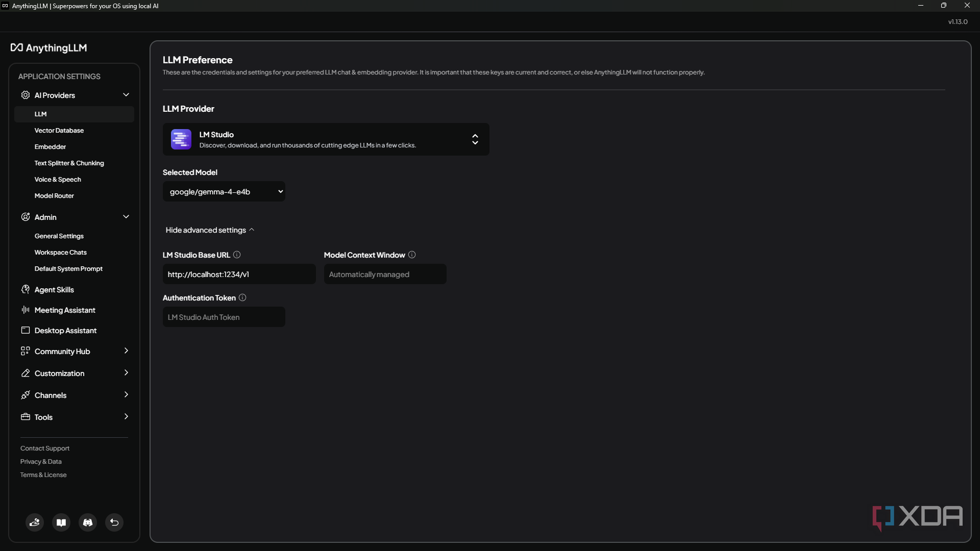Viewport: 980px width, 551px height.
Task: Click the Terms & License link
Action: [x=43, y=475]
